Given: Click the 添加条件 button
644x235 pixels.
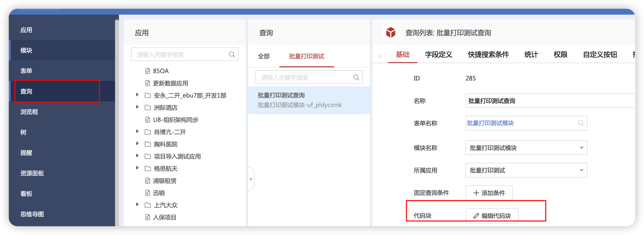Looking at the screenshot, I should (489, 193).
